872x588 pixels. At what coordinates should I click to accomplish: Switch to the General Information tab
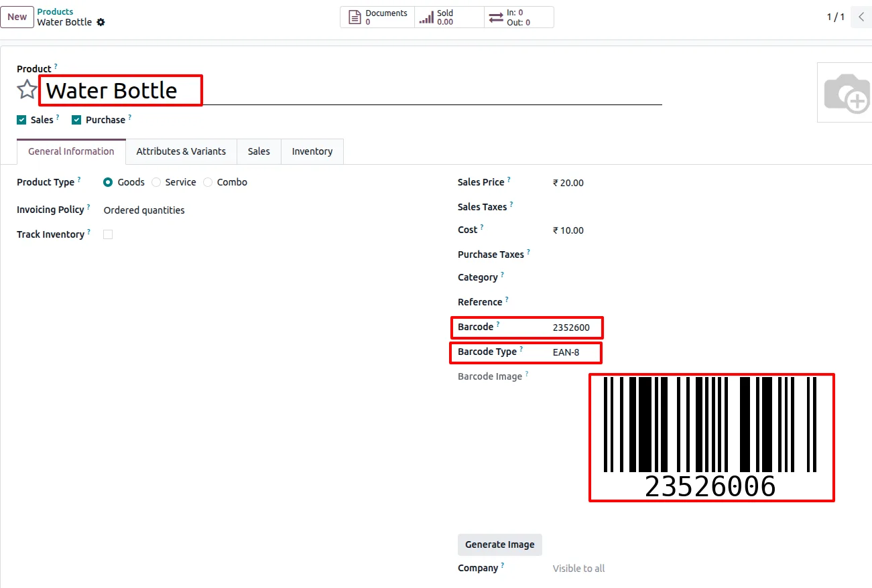click(x=71, y=151)
